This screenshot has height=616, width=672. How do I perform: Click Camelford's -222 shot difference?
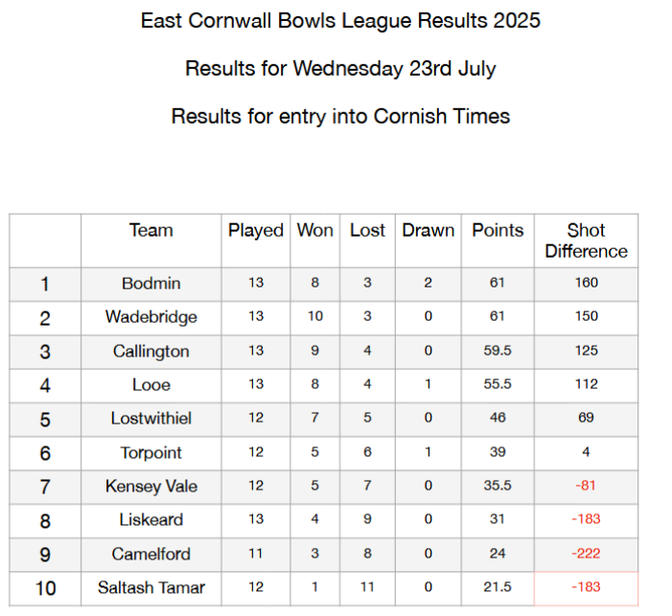pos(586,555)
